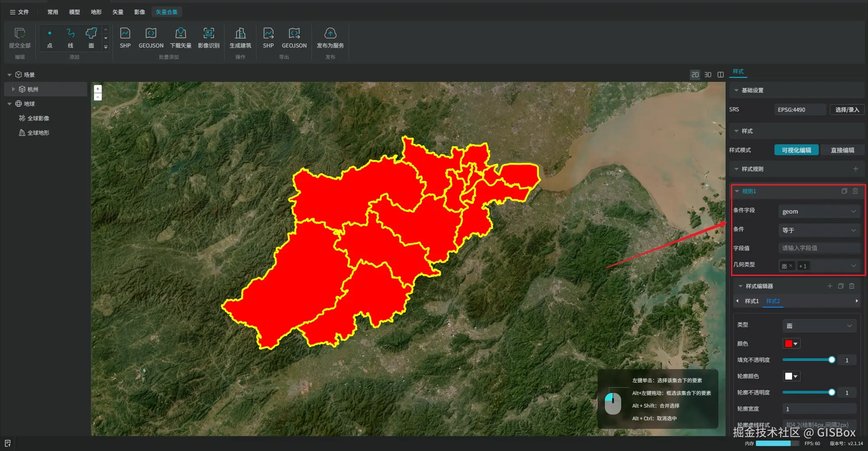Switch to the 影像 ribbon tab
868x451 pixels.
pyautogui.click(x=140, y=12)
